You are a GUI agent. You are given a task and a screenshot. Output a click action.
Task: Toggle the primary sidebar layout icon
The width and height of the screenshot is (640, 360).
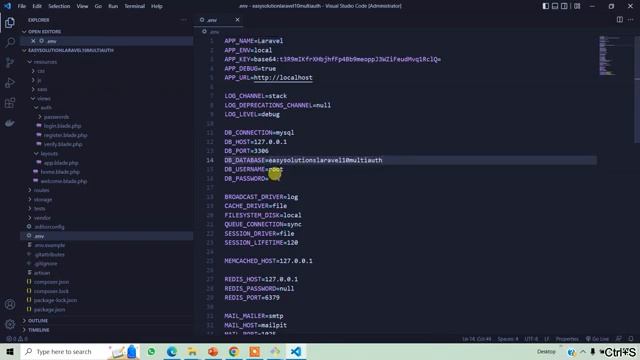coord(546,6)
